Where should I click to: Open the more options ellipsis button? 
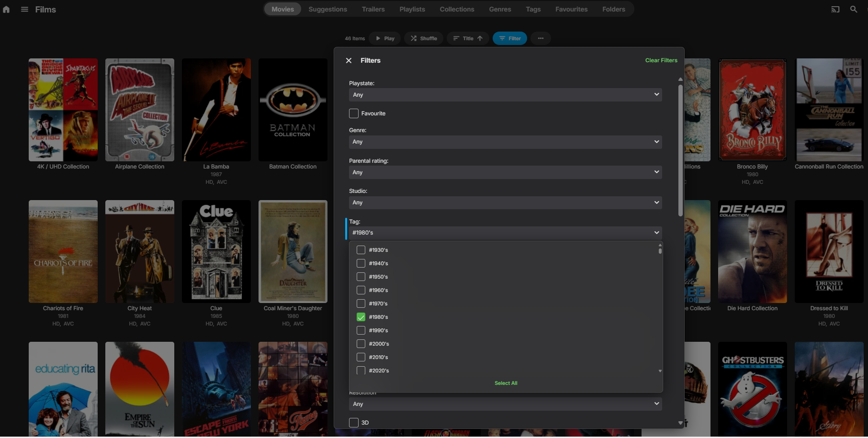[x=541, y=38]
